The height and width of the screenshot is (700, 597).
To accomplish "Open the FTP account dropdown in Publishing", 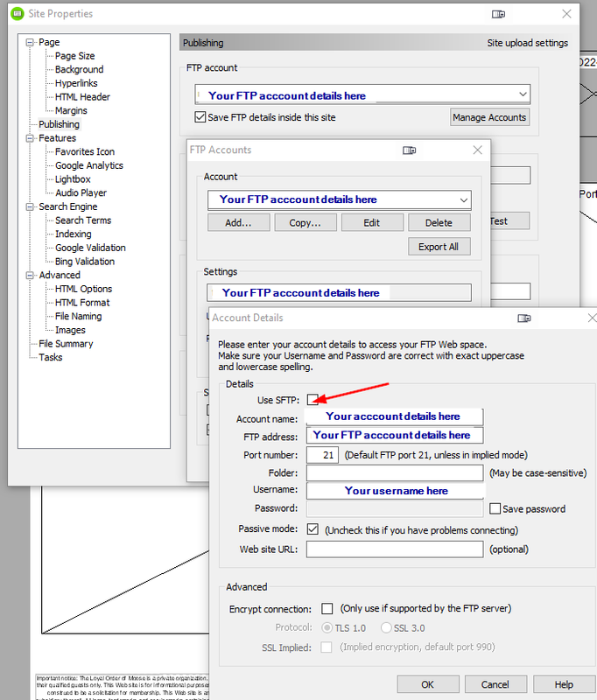I will pos(523,94).
